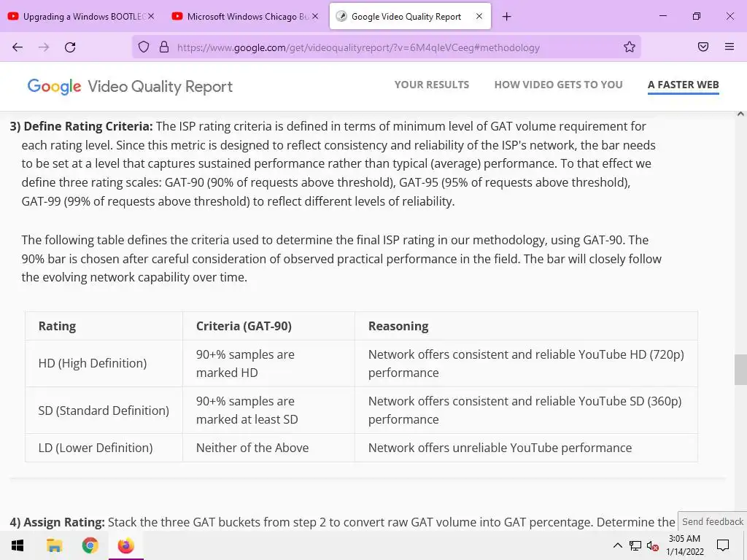View site security via the padlock icon
This screenshot has width=747, height=560.
point(164,47)
